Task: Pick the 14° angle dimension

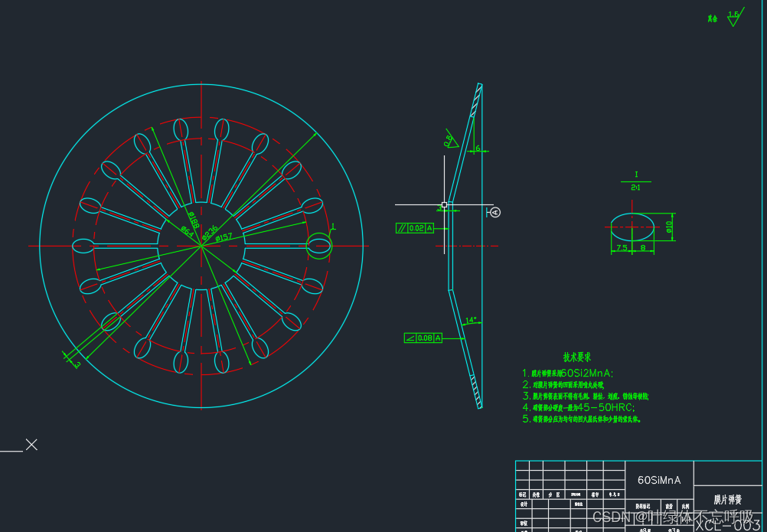Action: pyautogui.click(x=471, y=320)
